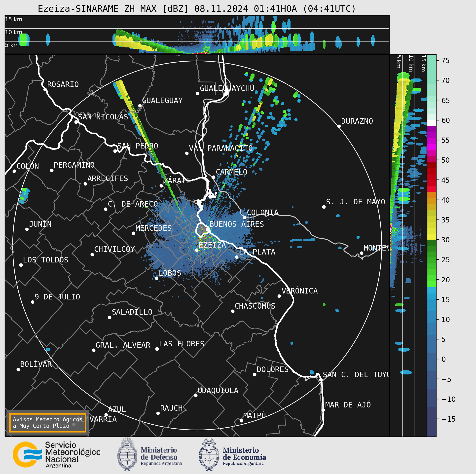Select the BOLÍVAR label
476x474 pixels.
tap(36, 364)
